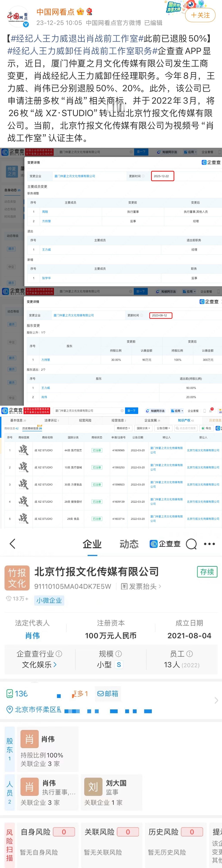Viewport: 222px width, 868px height.
Task: Open search via magnifier icon
Action: pos(191,544)
